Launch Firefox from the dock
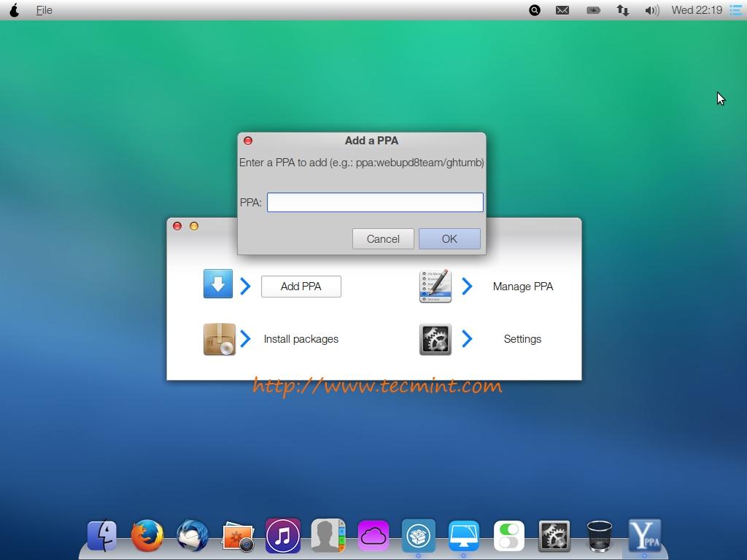The width and height of the screenshot is (747, 560). tap(147, 536)
